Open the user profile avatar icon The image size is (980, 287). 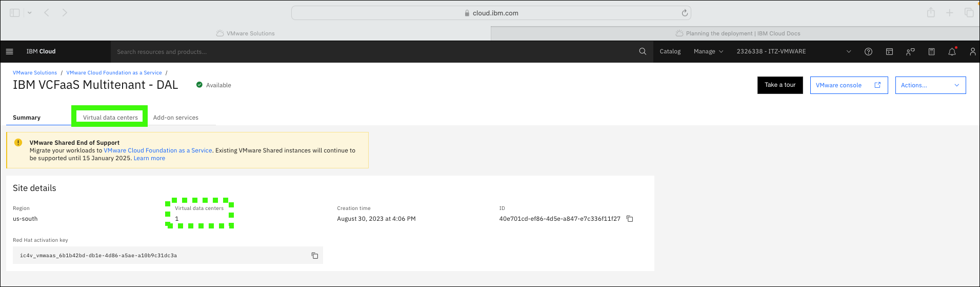click(x=972, y=51)
